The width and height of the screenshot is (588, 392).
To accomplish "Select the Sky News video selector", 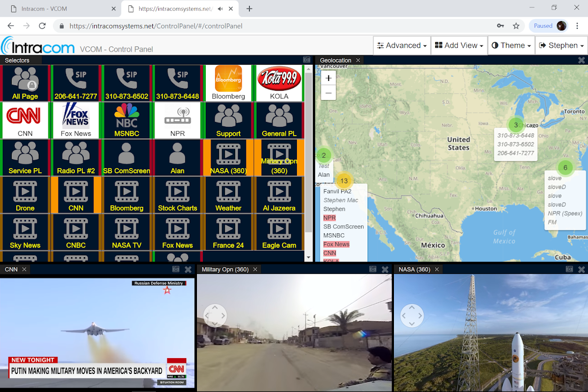I will point(25,232).
